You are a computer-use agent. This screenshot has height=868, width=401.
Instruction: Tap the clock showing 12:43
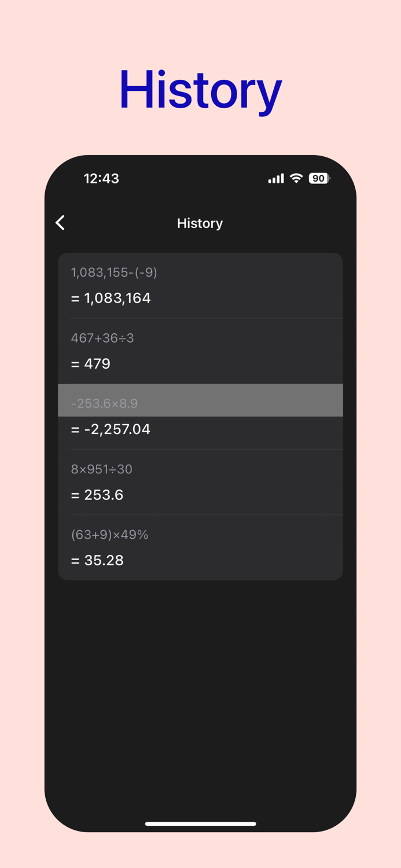pyautogui.click(x=101, y=178)
